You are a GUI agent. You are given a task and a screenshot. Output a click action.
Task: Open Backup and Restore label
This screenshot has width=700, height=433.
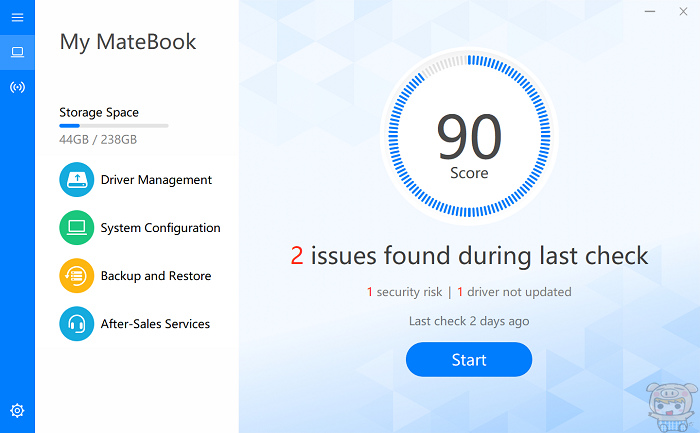point(156,276)
